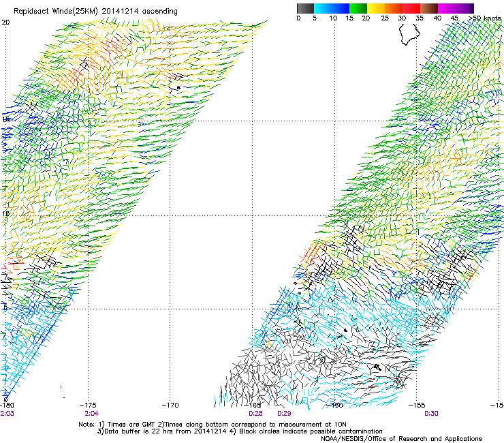Click longitude label -170
The width and height of the screenshot is (504, 443).
pyautogui.click(x=170, y=406)
